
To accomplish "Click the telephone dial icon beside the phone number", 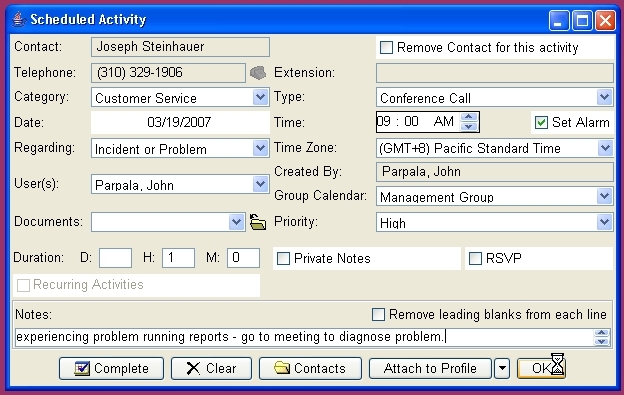I will (x=258, y=73).
